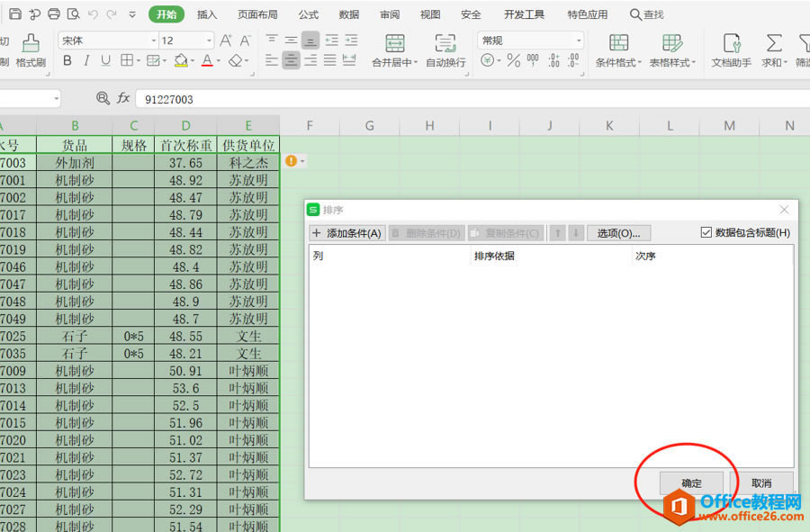The width and height of the screenshot is (810, 532).
Task: Select cell with 外加剂 in column B
Action: pyautogui.click(x=75, y=163)
